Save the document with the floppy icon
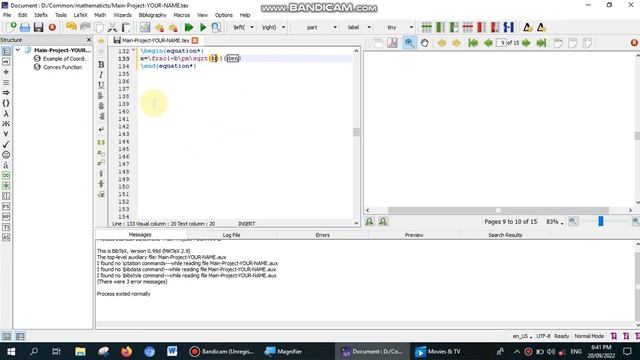The image size is (640, 360). (x=38, y=27)
